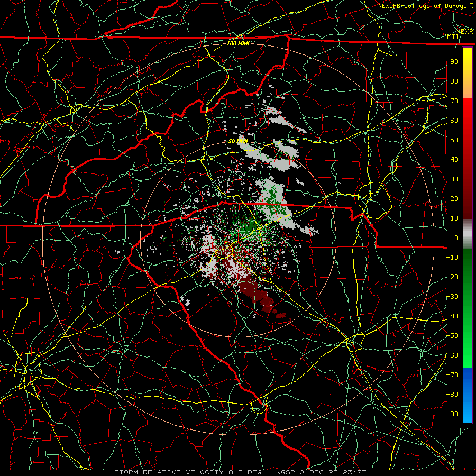
Task: Click the positive 60 scale value
Action: coord(454,120)
